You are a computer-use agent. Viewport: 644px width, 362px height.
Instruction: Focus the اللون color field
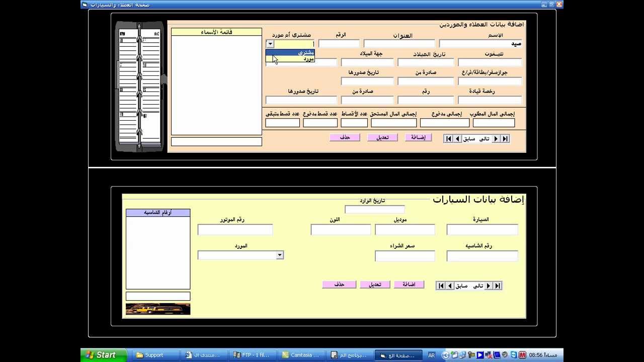341,230
